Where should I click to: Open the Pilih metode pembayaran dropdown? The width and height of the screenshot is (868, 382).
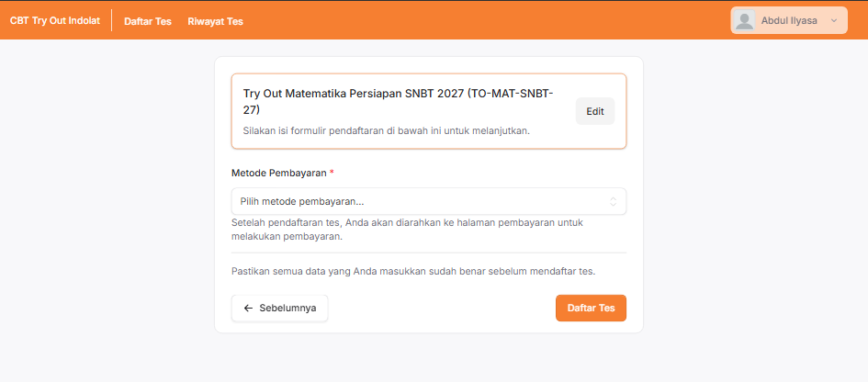tap(428, 201)
